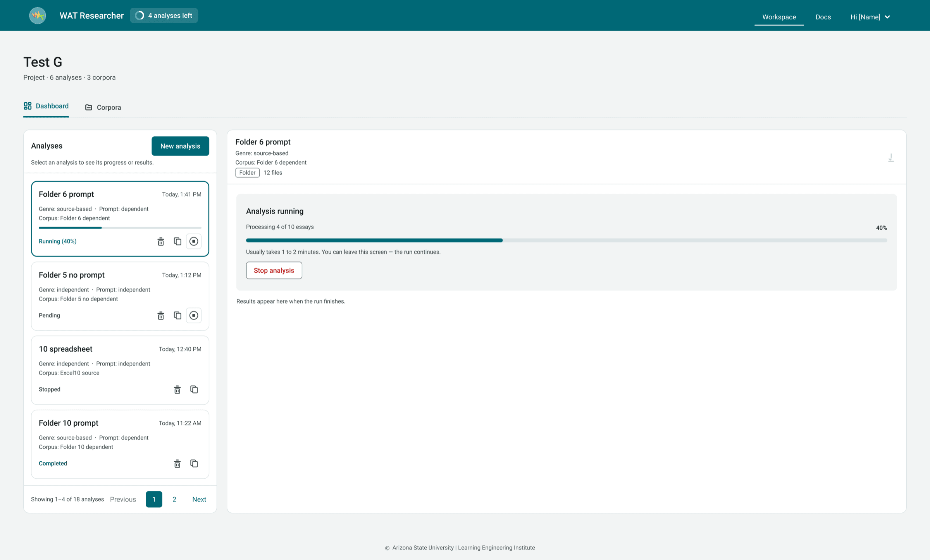Go to the Next page of analyses
This screenshot has height=560, width=930.
click(x=199, y=499)
